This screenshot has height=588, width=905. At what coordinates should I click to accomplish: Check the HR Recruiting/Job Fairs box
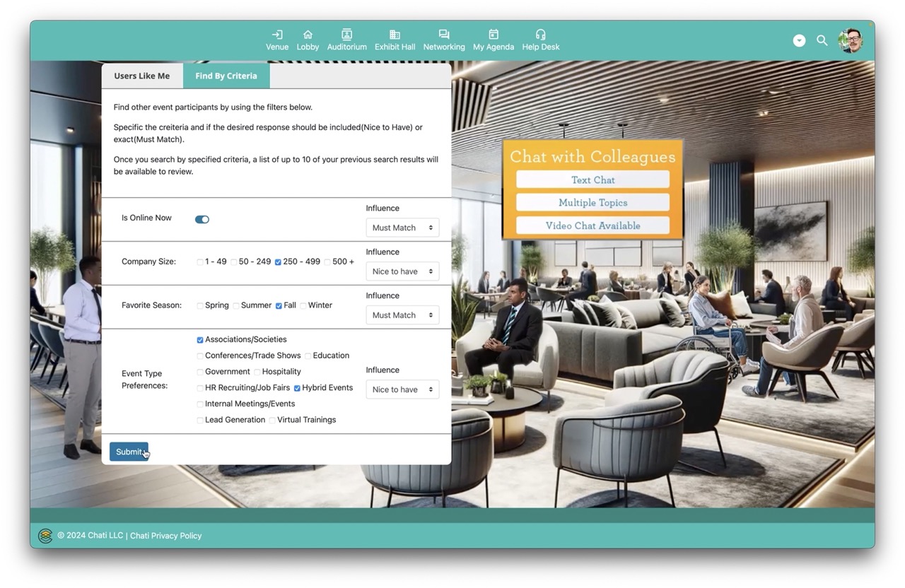point(200,388)
